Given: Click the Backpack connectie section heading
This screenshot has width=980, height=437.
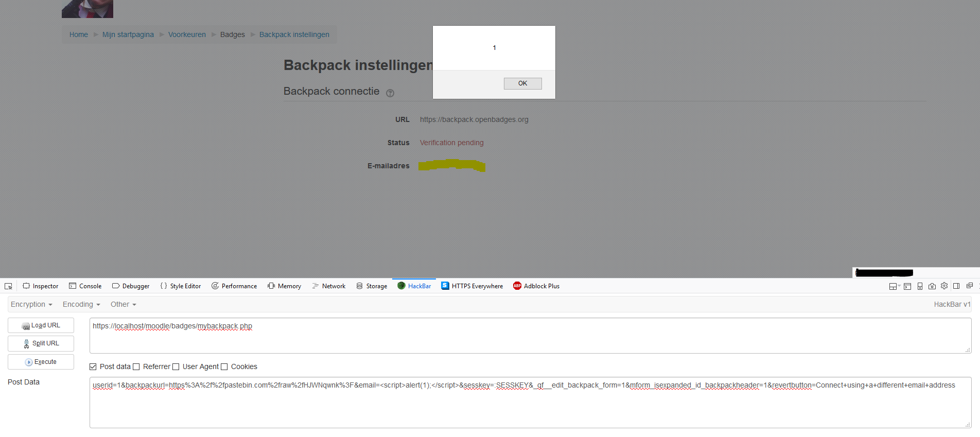Looking at the screenshot, I should click(x=331, y=91).
